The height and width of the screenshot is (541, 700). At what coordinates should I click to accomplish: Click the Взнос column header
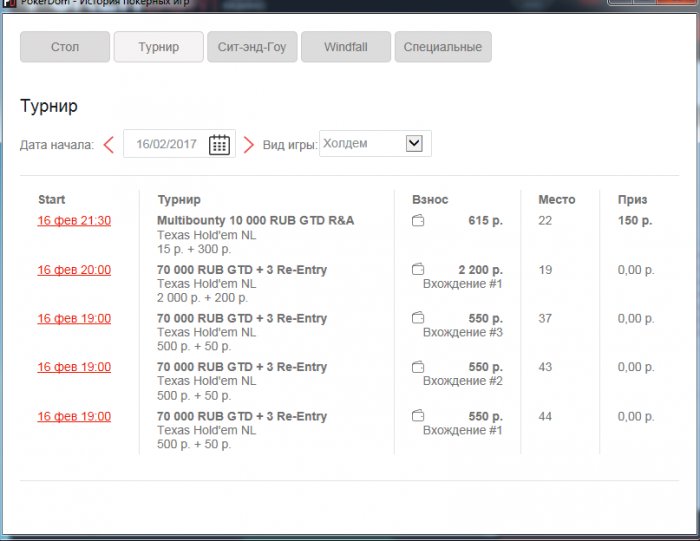click(x=430, y=200)
